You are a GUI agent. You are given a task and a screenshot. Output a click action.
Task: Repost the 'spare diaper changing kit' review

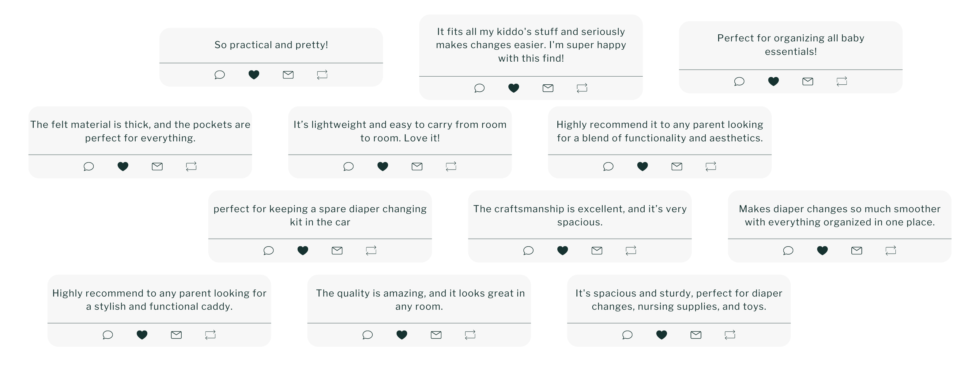point(371,251)
